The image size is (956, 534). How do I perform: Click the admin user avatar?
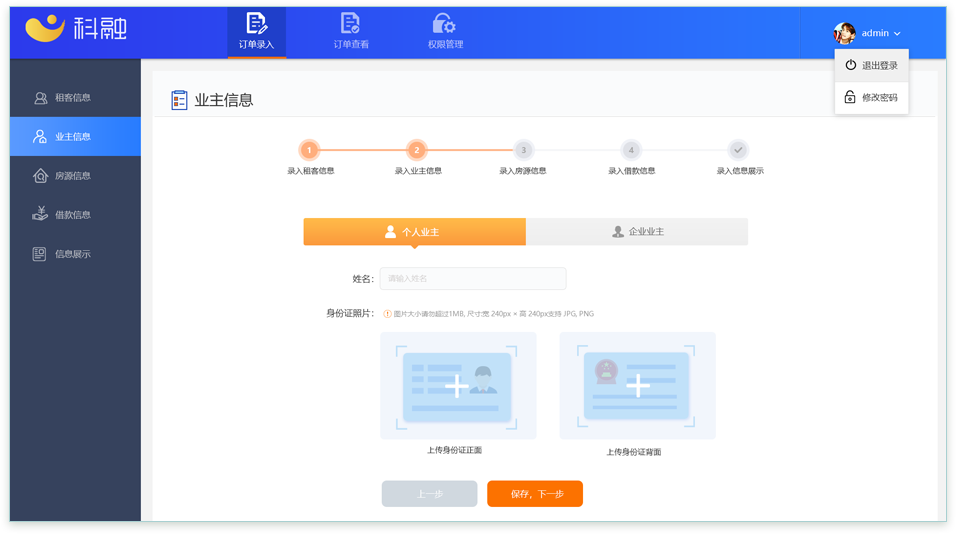[x=845, y=33]
